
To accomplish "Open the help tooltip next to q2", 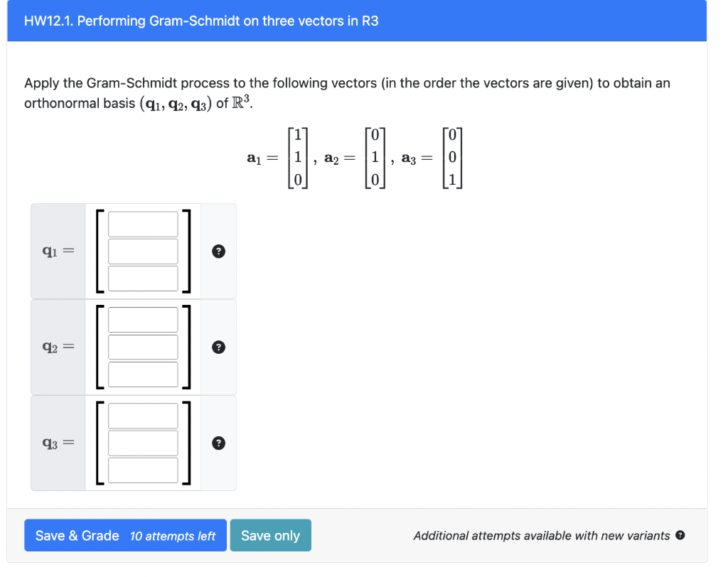I will pyautogui.click(x=218, y=347).
